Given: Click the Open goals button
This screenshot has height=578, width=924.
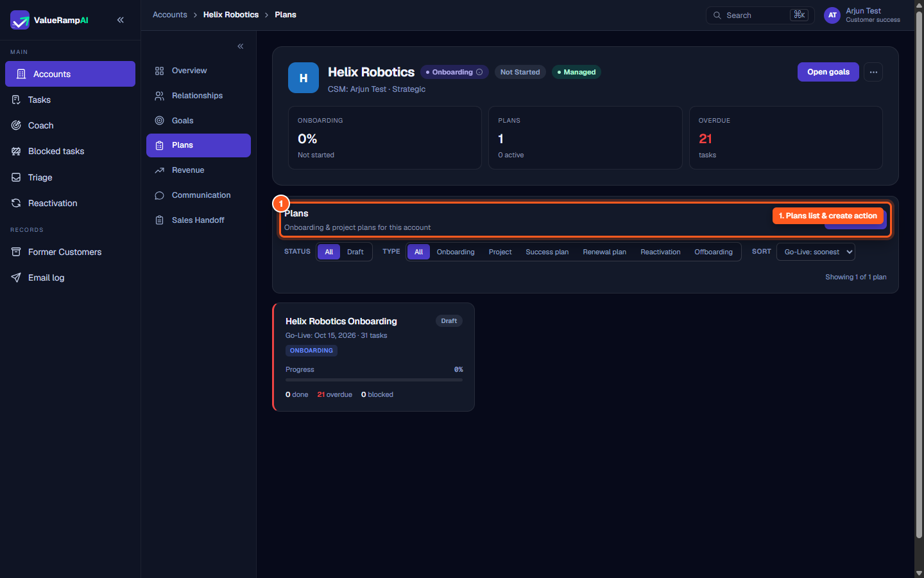Looking at the screenshot, I should (828, 72).
